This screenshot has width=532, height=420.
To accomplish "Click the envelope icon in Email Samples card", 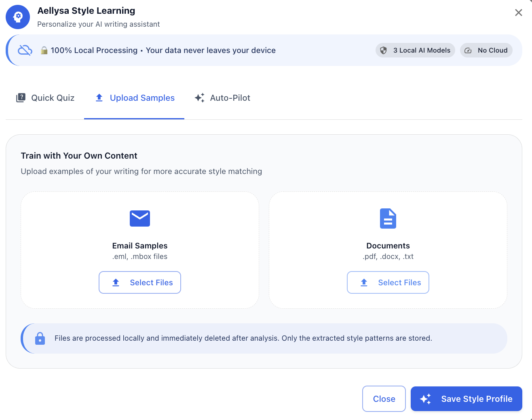I will click(140, 218).
